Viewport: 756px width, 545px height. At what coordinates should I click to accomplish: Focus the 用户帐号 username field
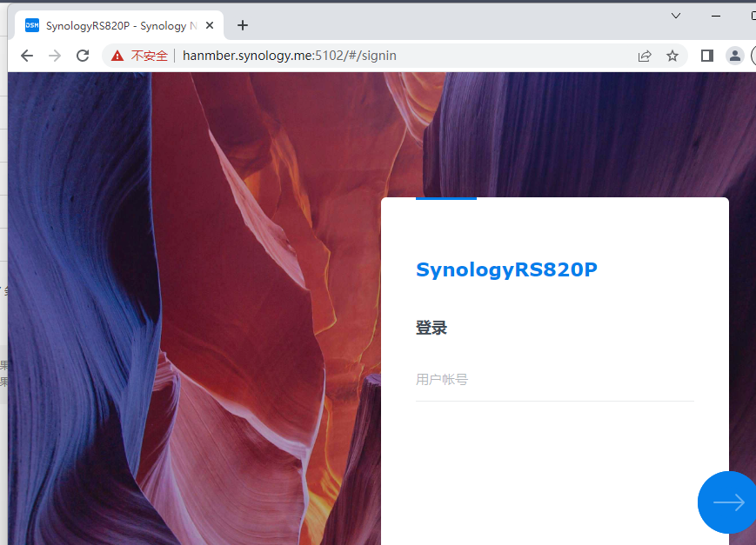(555, 380)
